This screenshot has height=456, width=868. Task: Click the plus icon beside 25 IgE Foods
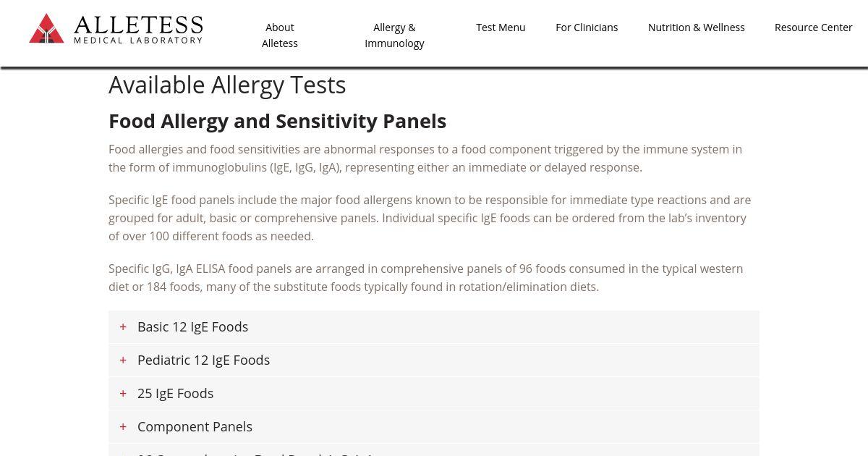(x=123, y=394)
